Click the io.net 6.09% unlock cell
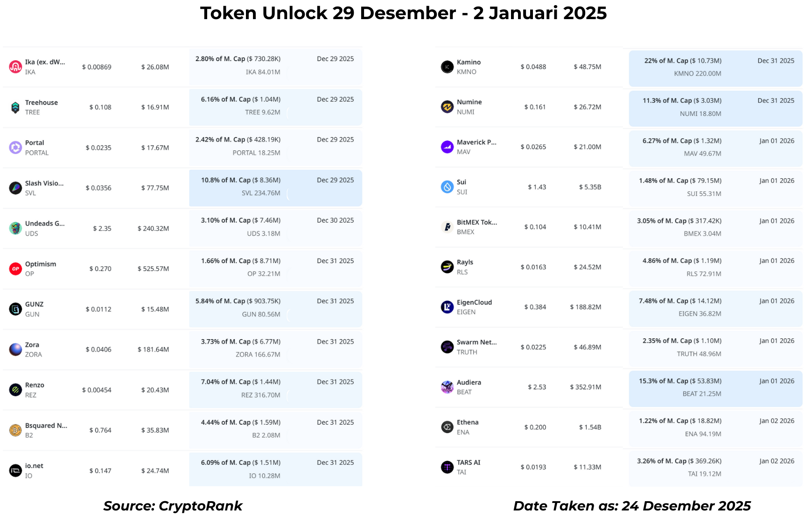This screenshot has width=812, height=531. coord(275,469)
